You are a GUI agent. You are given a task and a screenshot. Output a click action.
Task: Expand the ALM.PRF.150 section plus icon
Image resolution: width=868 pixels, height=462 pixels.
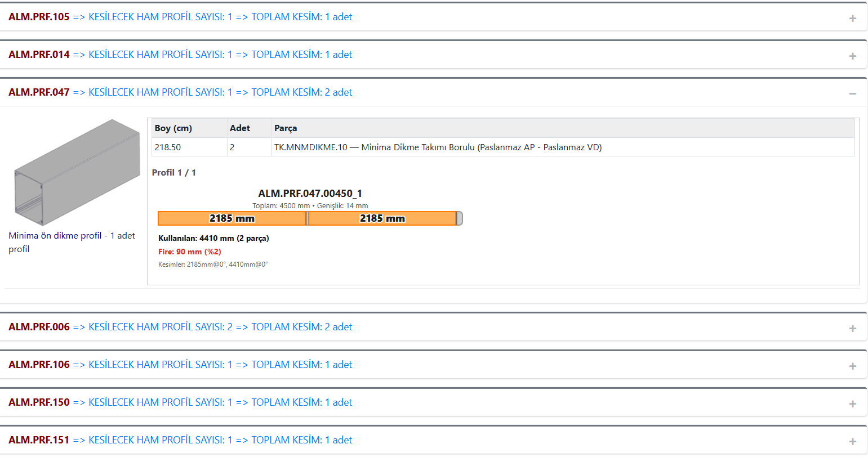tap(852, 404)
